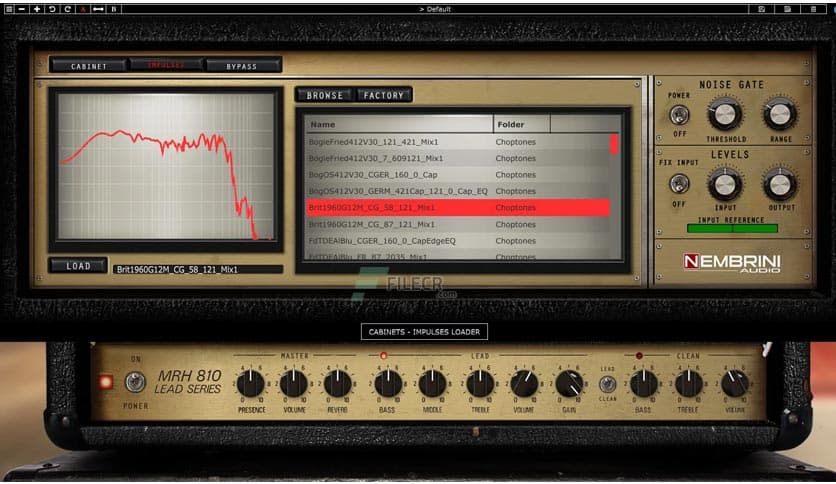The width and height of the screenshot is (836, 484).
Task: Select FdTDEAIBlu_CGER_160_0_CapEdgeEQ impulse
Action: (x=457, y=241)
